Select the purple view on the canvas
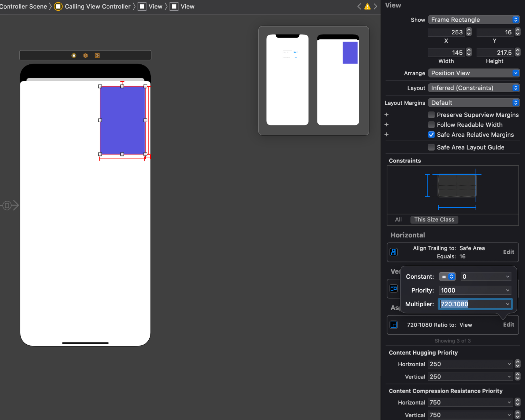525x420 pixels. tap(123, 120)
